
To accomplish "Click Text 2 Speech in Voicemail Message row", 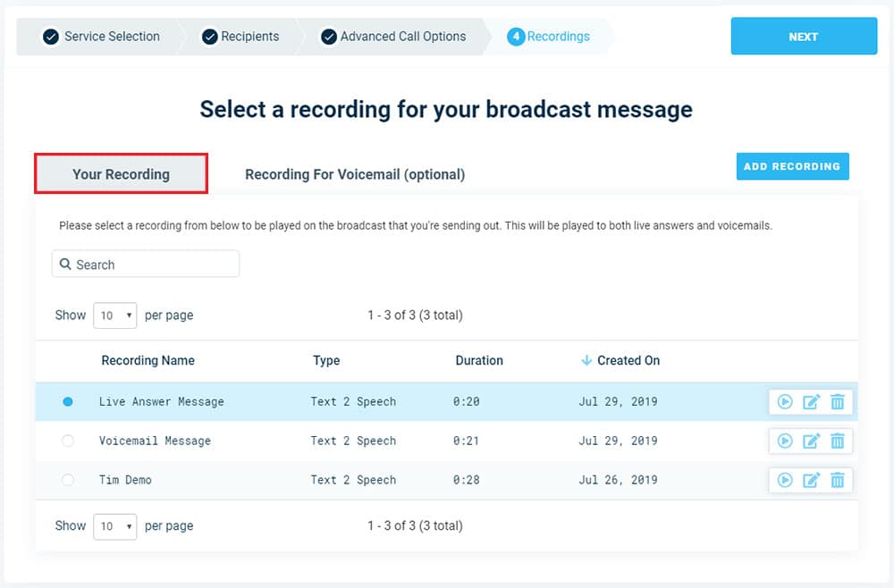I will click(x=353, y=441).
